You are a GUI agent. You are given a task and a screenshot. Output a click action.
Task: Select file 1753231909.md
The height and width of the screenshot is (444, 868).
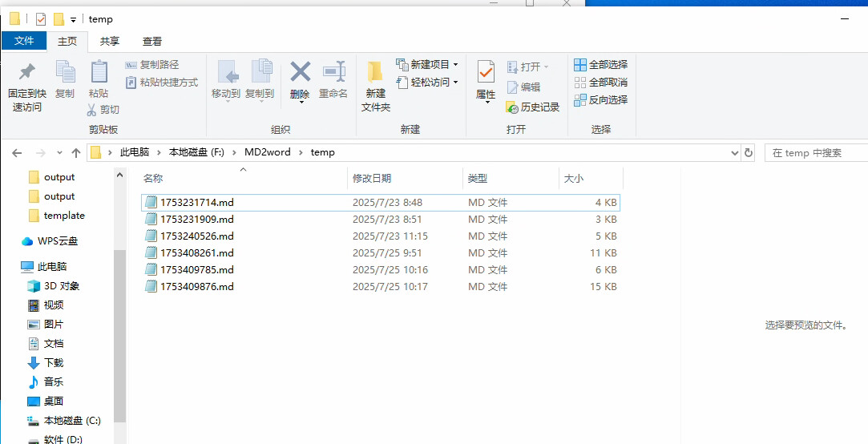click(x=381, y=220)
